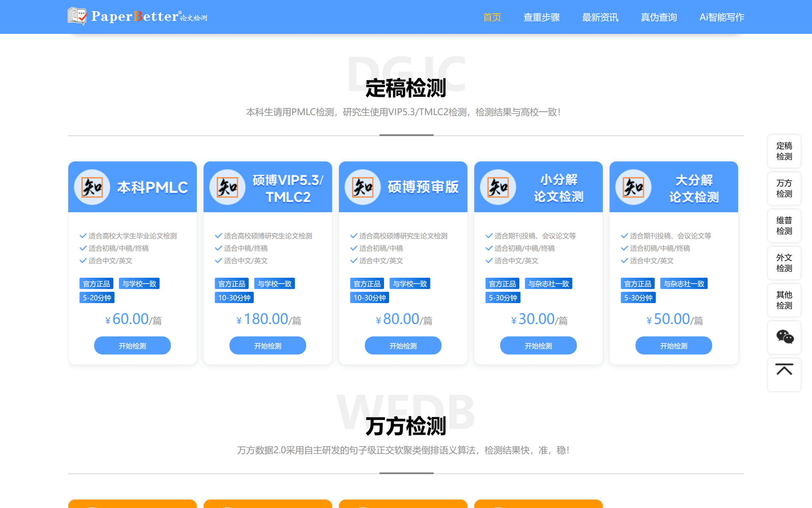Screen dimensions: 812x508
Task: Start detection for 本科PMLC at ¥60.00
Action: pyautogui.click(x=132, y=345)
